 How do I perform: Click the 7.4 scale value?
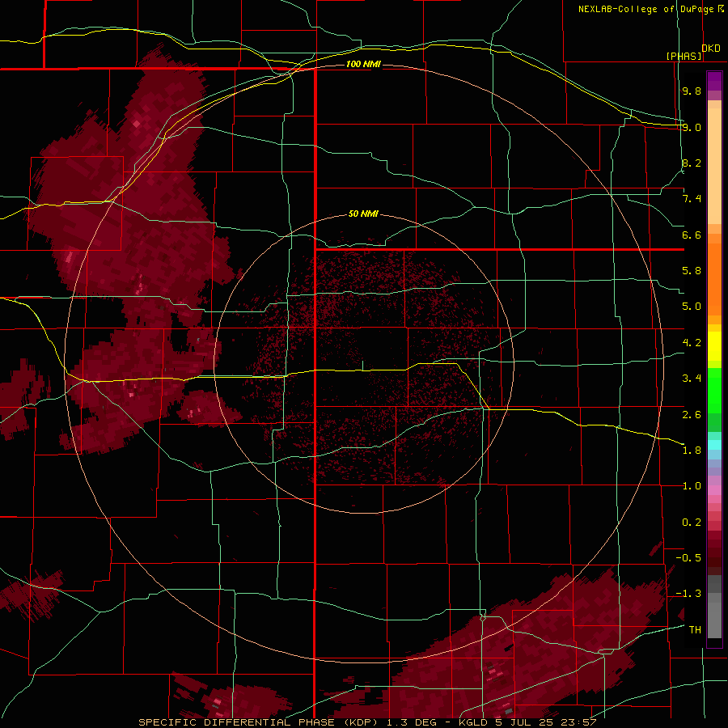(692, 199)
